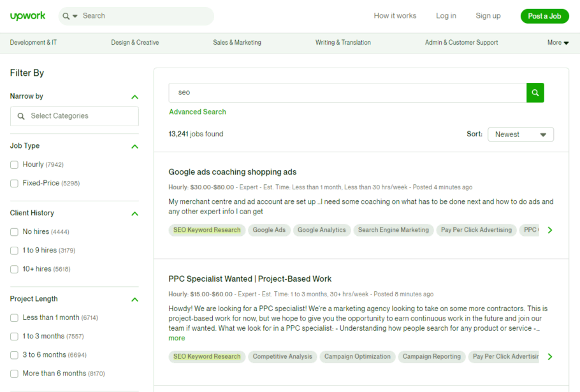The image size is (580, 392).
Task: Collapse the Job Type filter section
Action: (134, 147)
